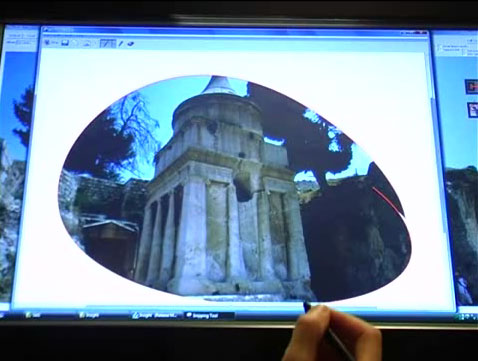Open the Send Snip dropdown arrow
The height and width of the screenshot is (361, 478).
click(x=94, y=43)
